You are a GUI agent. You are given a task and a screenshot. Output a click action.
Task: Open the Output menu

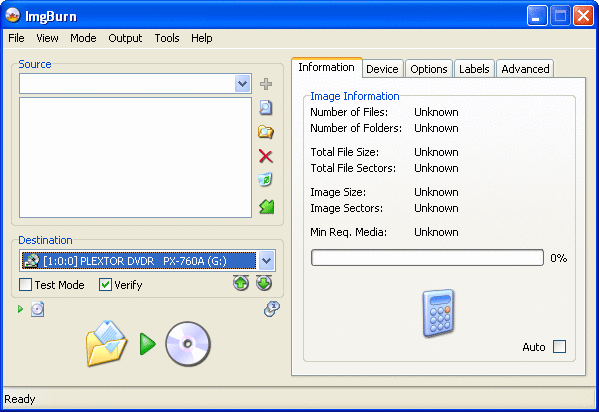pos(125,38)
